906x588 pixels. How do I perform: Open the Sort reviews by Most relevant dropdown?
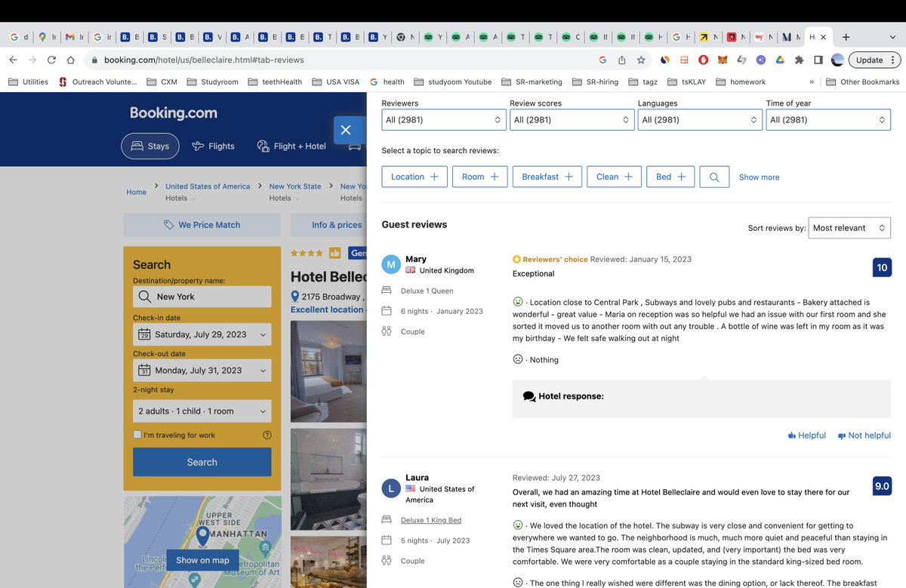tap(850, 228)
